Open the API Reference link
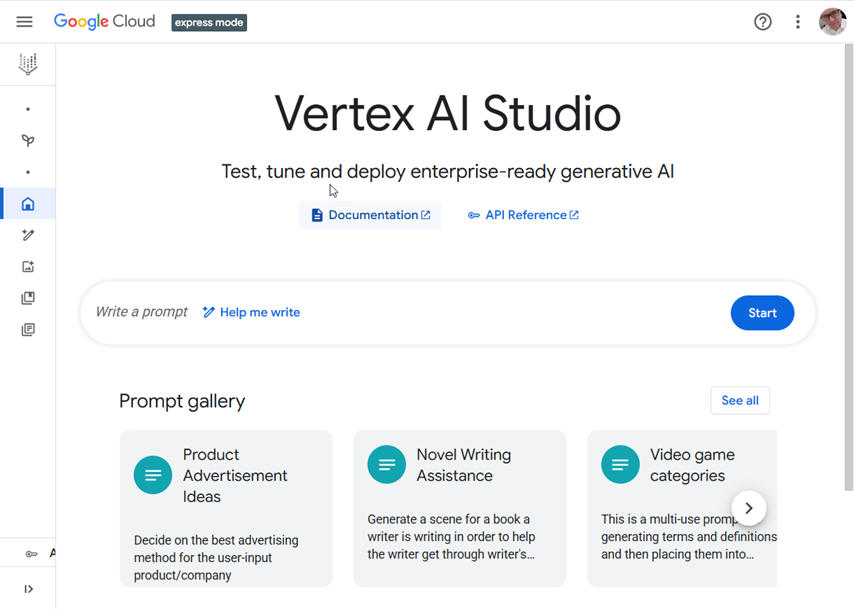This screenshot has width=854, height=609. pyautogui.click(x=523, y=215)
